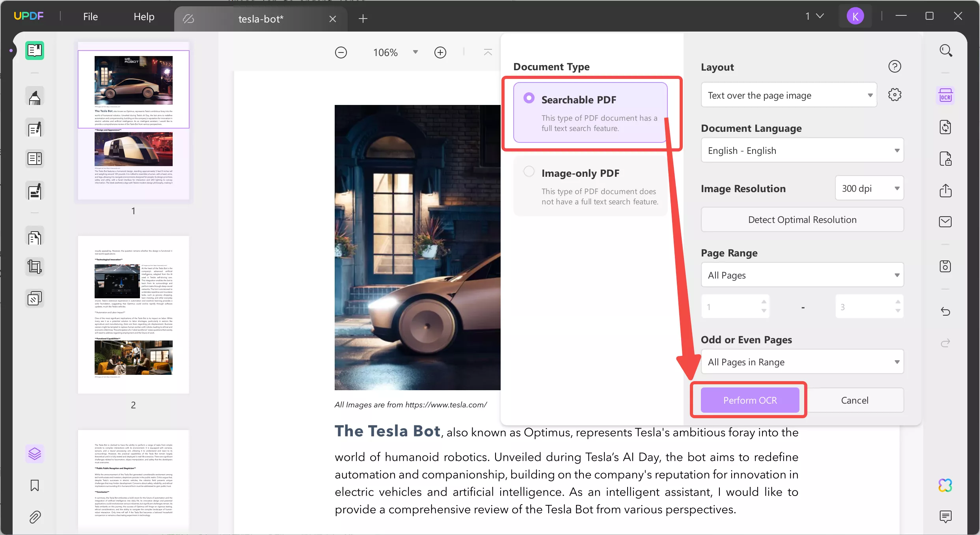Screen dimensions: 980x535
Task: Click Detect Optimal Resolution button
Action: click(802, 219)
